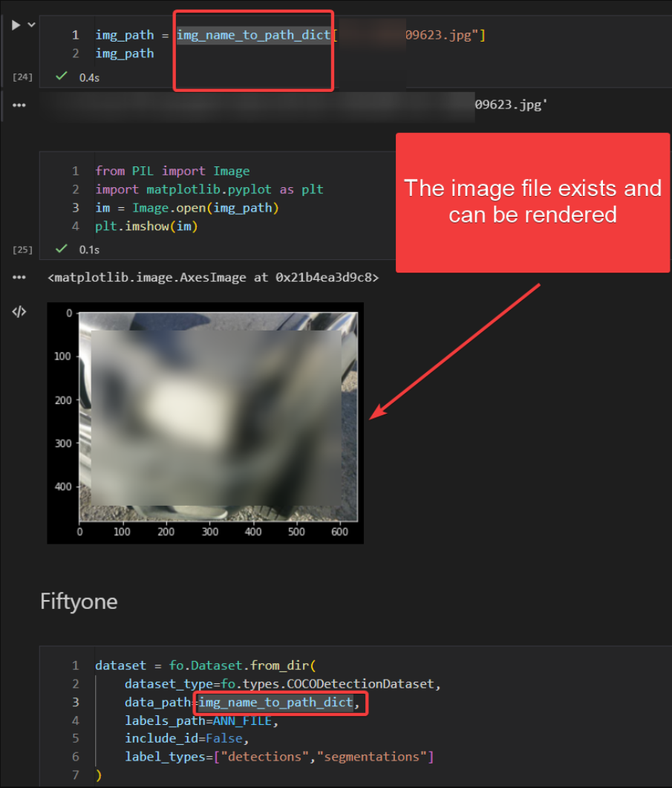Open execution options beside the play button
Screen dimensions: 672x788
pos(30,24)
